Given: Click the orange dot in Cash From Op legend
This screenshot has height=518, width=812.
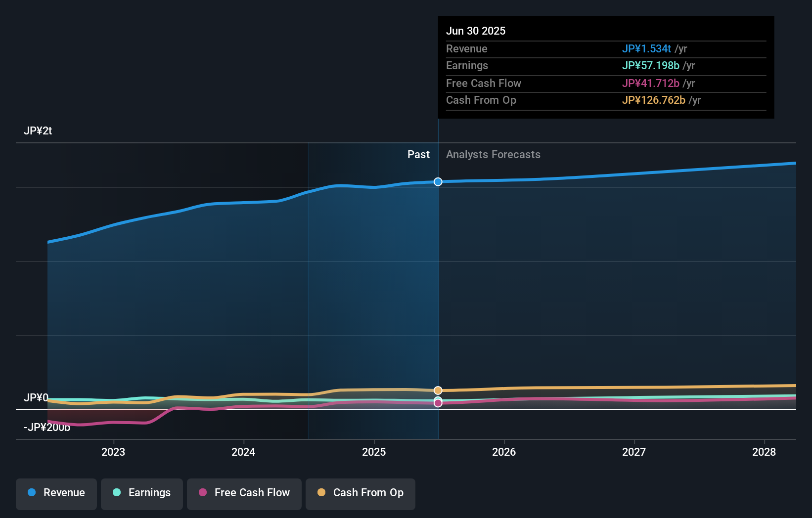Looking at the screenshot, I should point(322,493).
